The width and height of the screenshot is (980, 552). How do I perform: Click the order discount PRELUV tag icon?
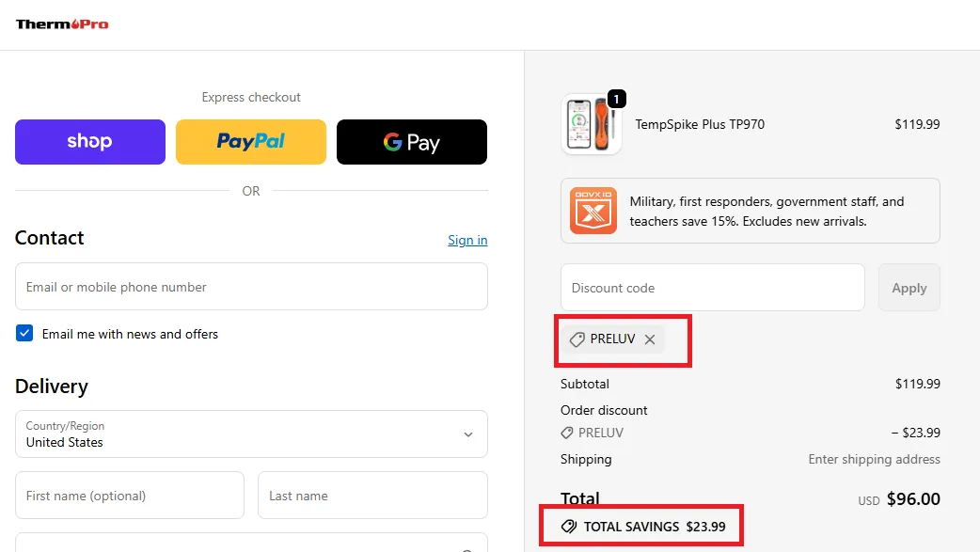(567, 434)
